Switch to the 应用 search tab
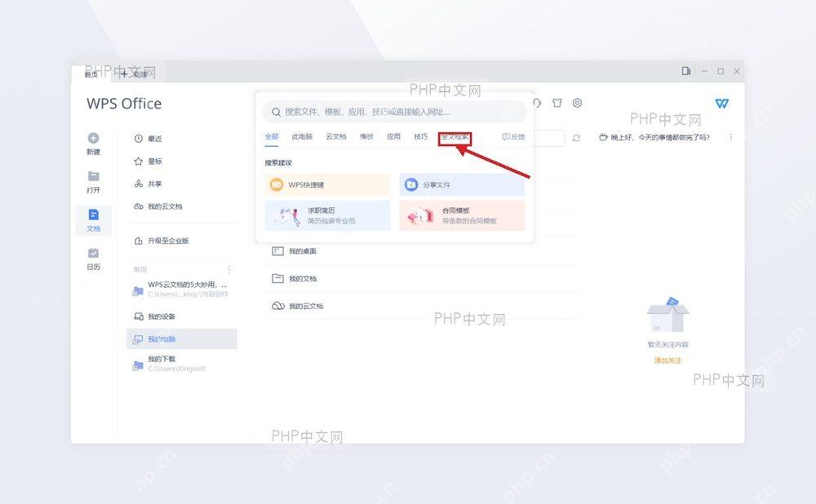The width and height of the screenshot is (816, 504). tap(393, 137)
